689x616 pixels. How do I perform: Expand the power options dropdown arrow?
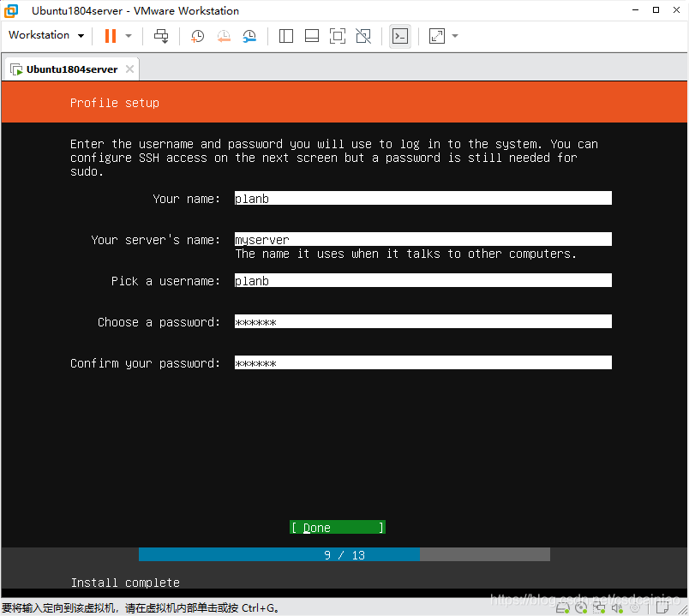point(129,36)
